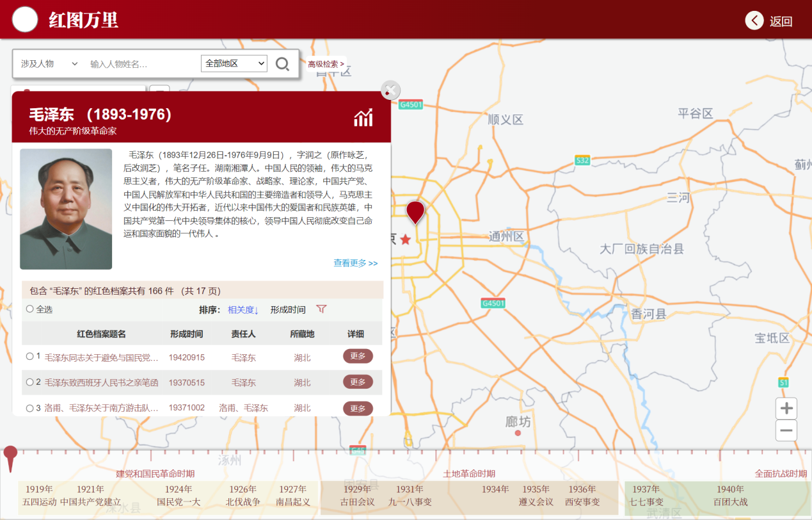The image size is (812, 520).
Task: Close the Mao Zedong info panel
Action: [390, 90]
